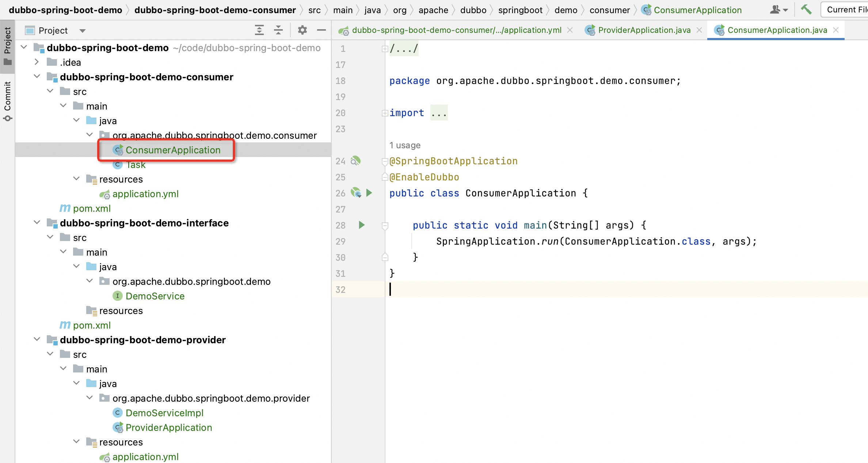868x463 pixels.
Task: Toggle fold on main method at line 28
Action: point(385,226)
